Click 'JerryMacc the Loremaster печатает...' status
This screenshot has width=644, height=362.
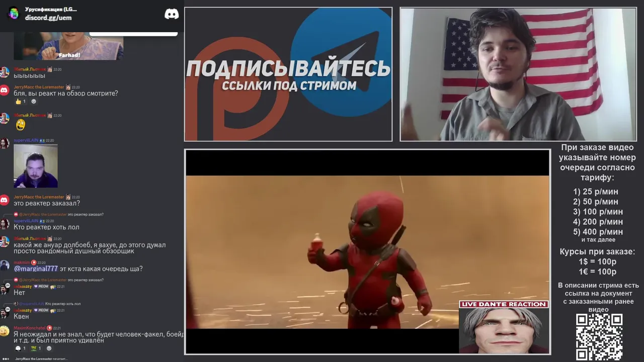point(41,359)
